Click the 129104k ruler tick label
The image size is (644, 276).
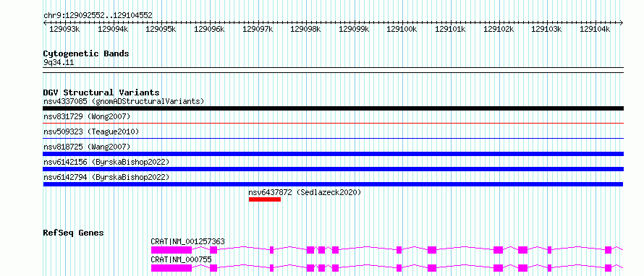[x=595, y=29]
